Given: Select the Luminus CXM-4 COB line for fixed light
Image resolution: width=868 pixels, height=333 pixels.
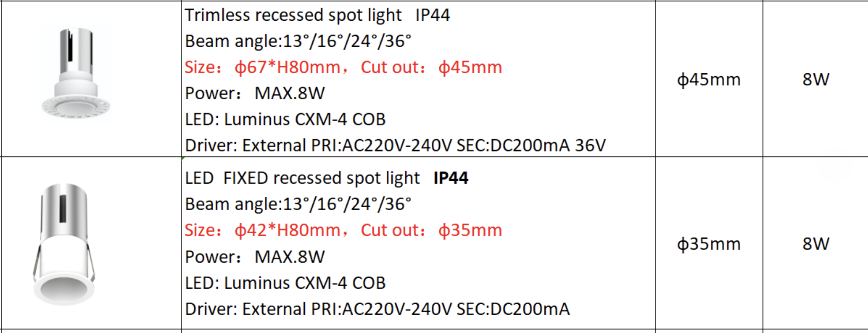Looking at the screenshot, I should pyautogui.click(x=285, y=283).
